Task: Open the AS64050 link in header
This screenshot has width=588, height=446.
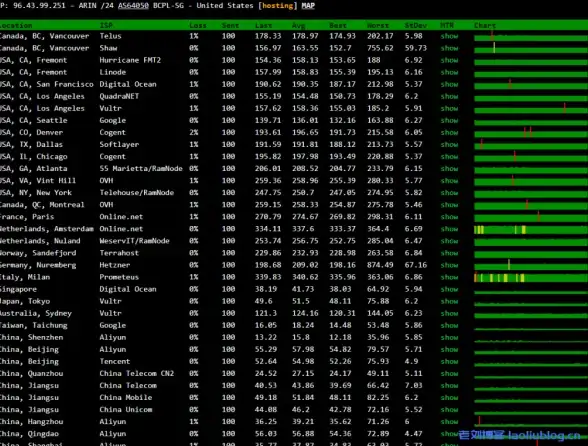Action: pos(133,6)
